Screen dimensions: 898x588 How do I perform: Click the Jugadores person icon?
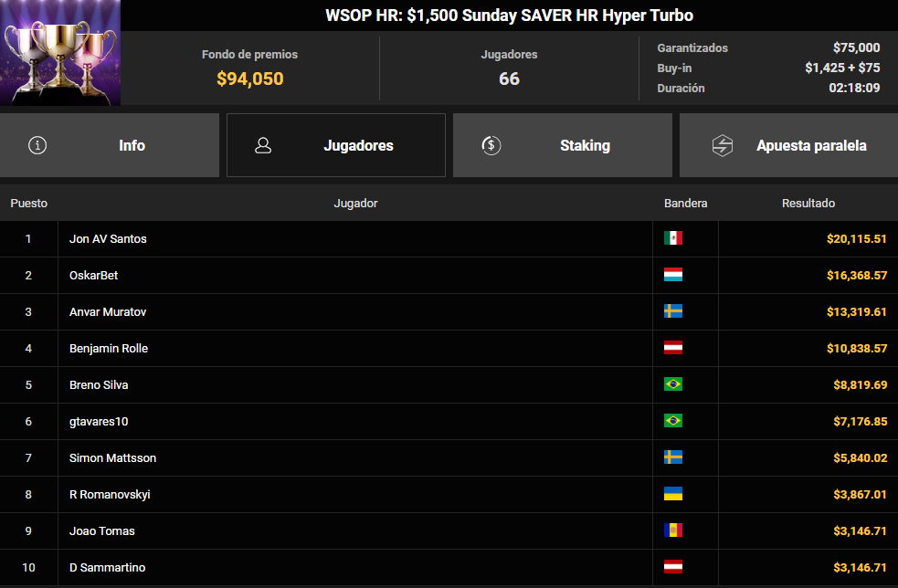263,145
